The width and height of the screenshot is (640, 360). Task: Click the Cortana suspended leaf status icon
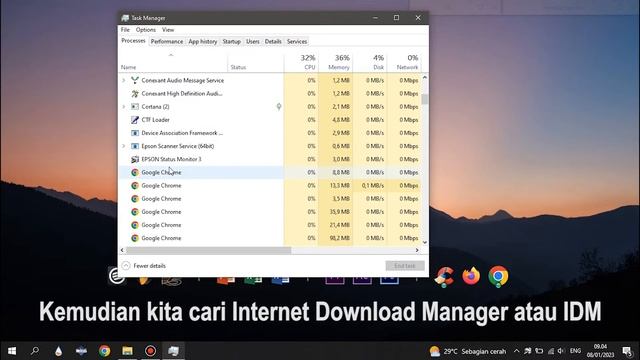[279, 107]
